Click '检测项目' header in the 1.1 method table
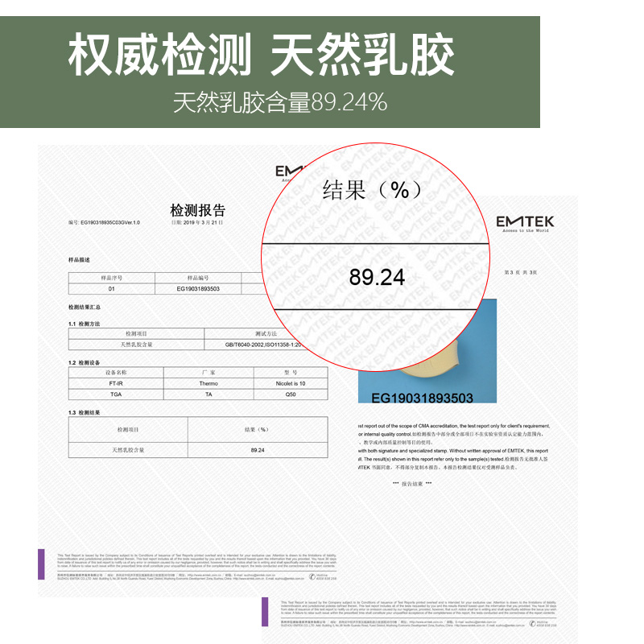644x644 pixels. 136,333
